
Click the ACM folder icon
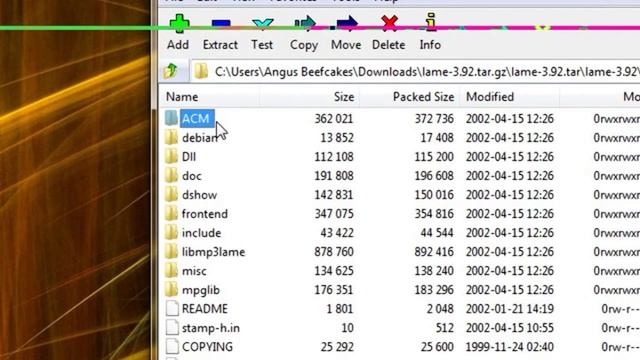(171, 118)
